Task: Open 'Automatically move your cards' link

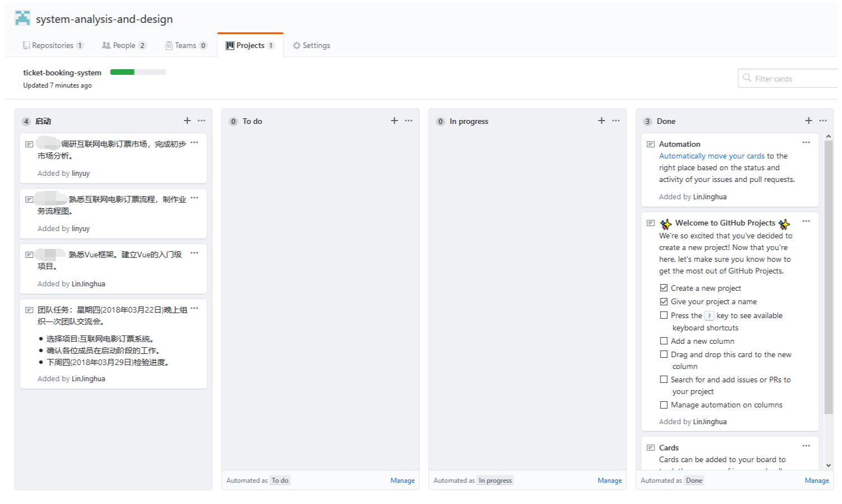Action: coord(712,156)
